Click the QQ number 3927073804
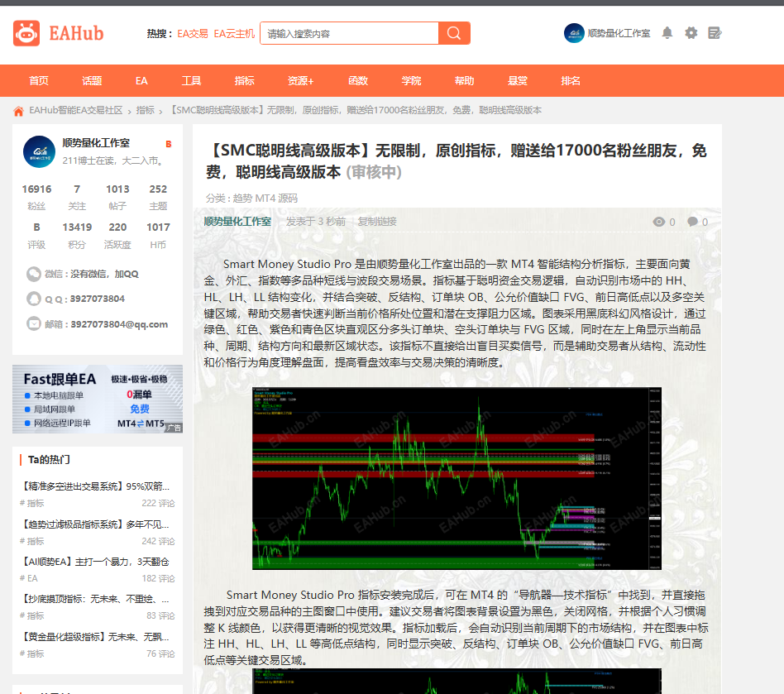 (x=98, y=299)
